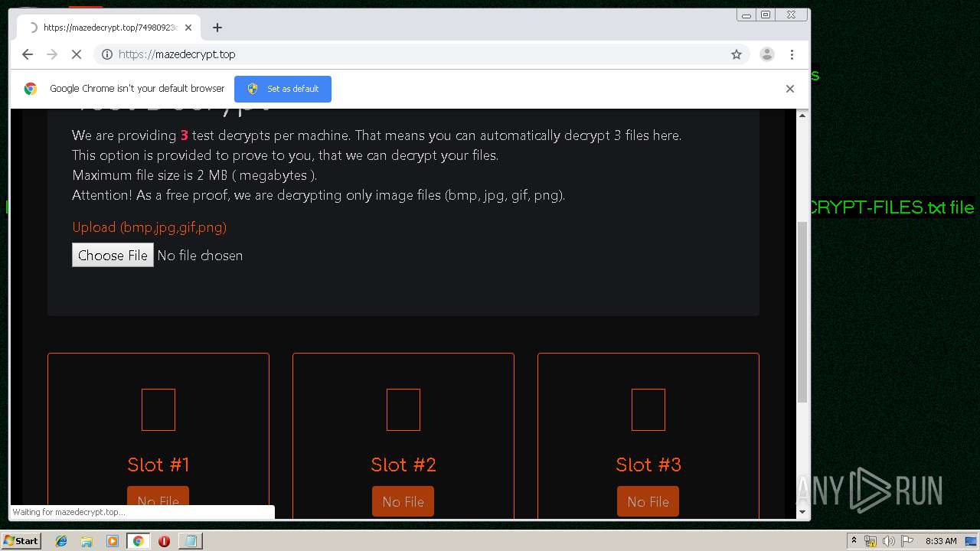Open Chrome's three-dot menu
The width and height of the screenshot is (980, 551).
click(792, 54)
